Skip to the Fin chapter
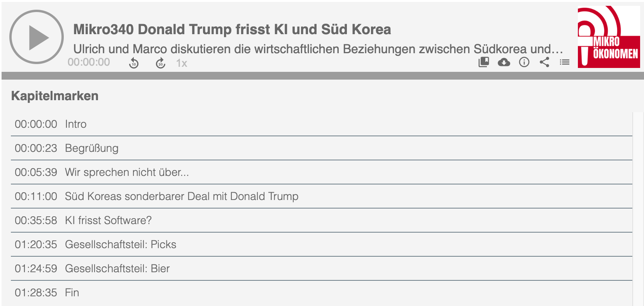Screen dimensions: 644x306 [322, 293]
